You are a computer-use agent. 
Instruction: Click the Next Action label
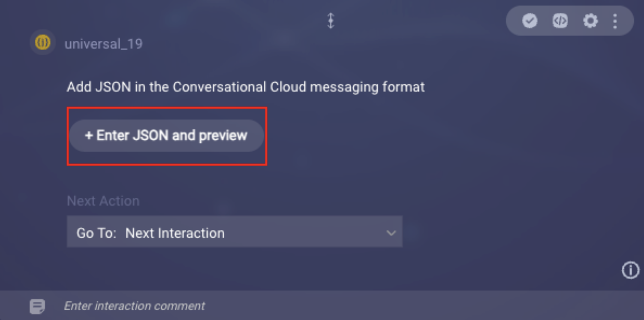pyautogui.click(x=103, y=201)
